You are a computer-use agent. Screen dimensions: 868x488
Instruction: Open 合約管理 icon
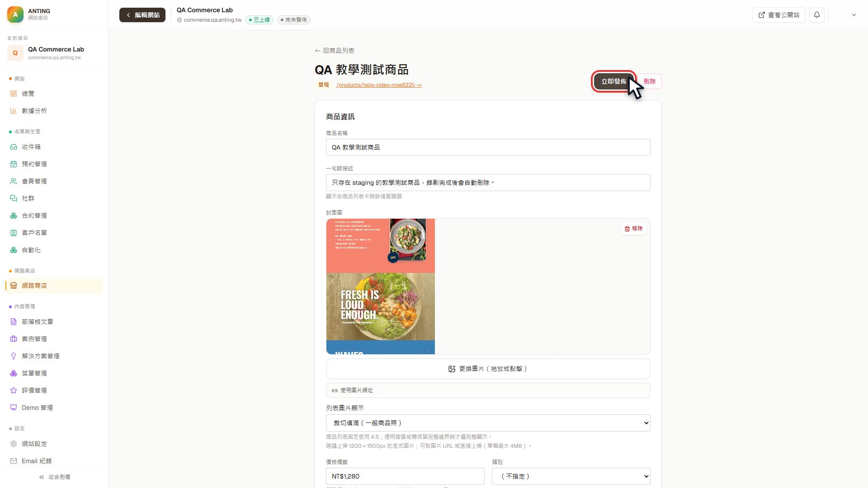point(14,216)
